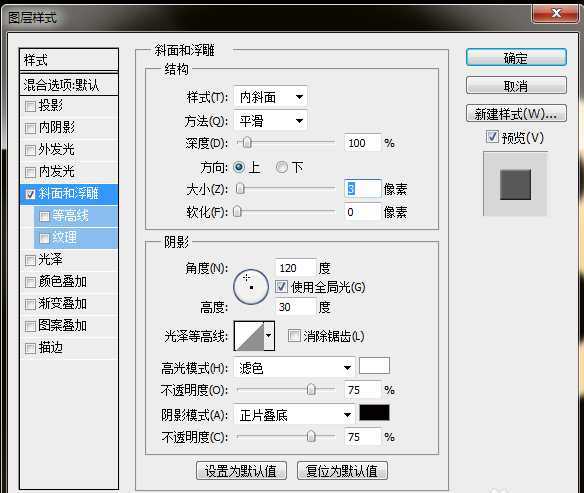Click 设置为默认值 button
Viewport: 584px width, 493px height.
(241, 471)
